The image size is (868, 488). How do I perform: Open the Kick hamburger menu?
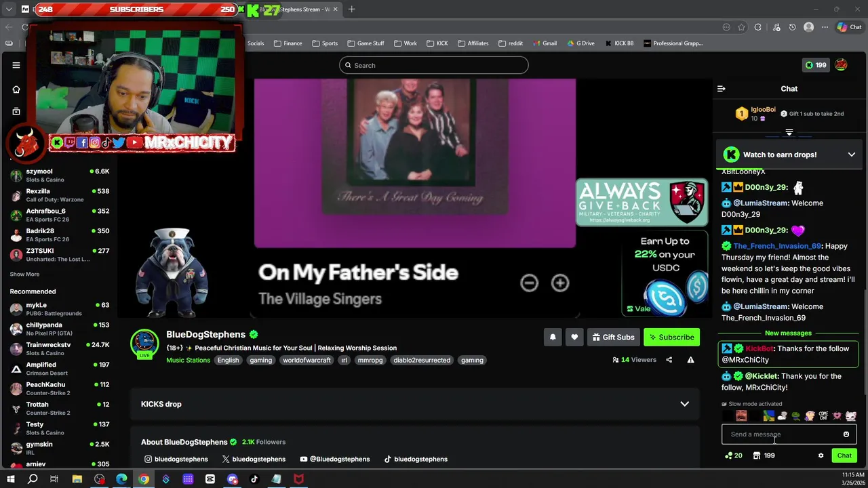pos(16,65)
